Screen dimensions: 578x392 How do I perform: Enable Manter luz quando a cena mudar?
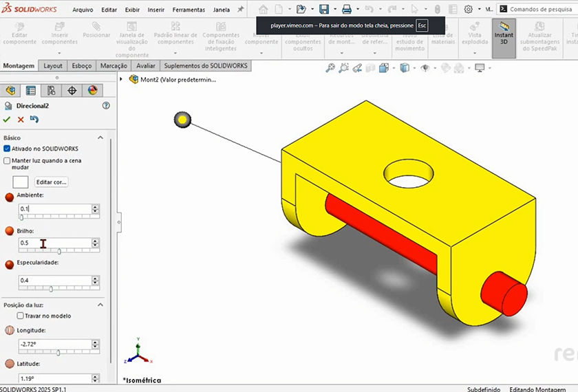click(x=7, y=161)
